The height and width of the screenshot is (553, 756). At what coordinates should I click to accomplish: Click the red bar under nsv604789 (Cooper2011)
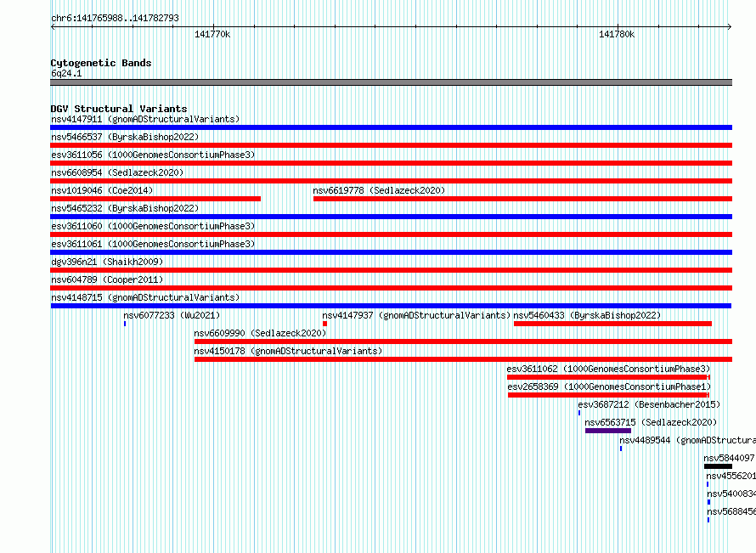click(x=391, y=288)
